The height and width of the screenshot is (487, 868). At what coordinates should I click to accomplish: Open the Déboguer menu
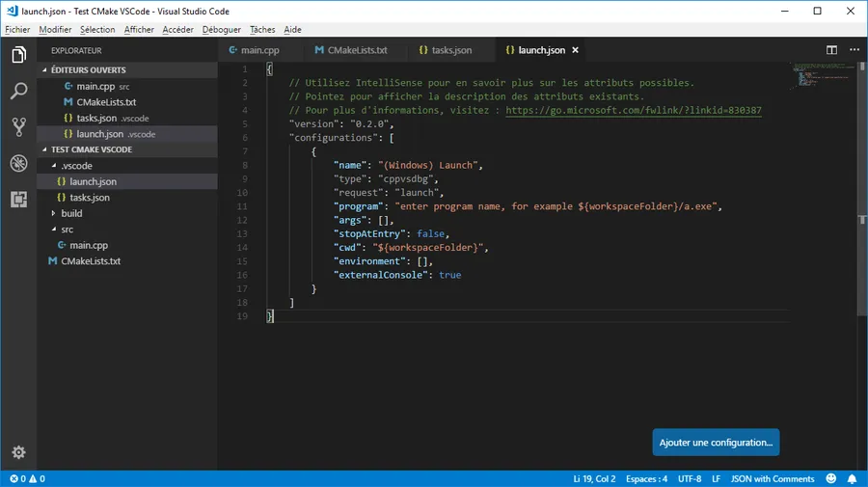tap(222, 29)
